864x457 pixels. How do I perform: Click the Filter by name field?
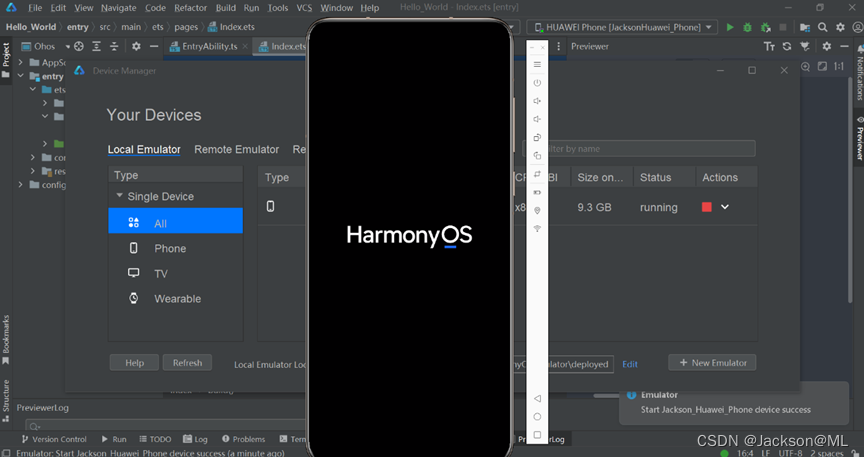click(639, 149)
